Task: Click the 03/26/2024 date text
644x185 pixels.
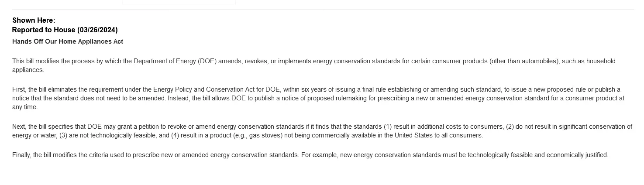Action: point(97,30)
